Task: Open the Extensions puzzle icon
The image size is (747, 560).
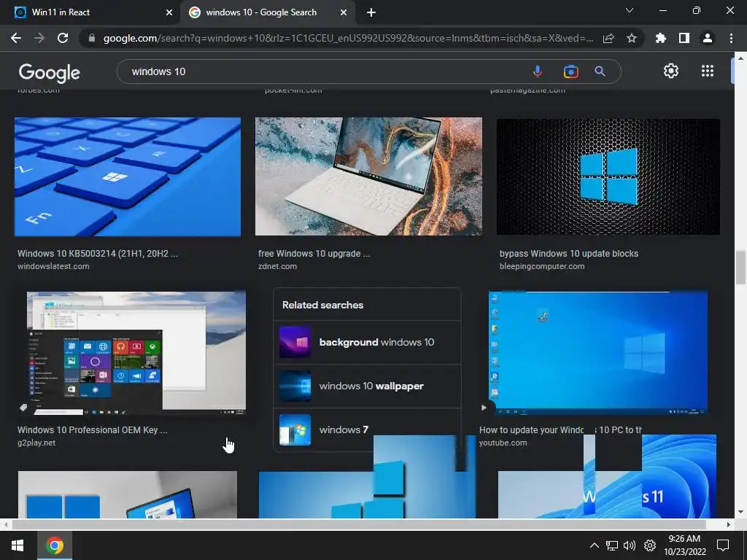Action: pos(660,38)
